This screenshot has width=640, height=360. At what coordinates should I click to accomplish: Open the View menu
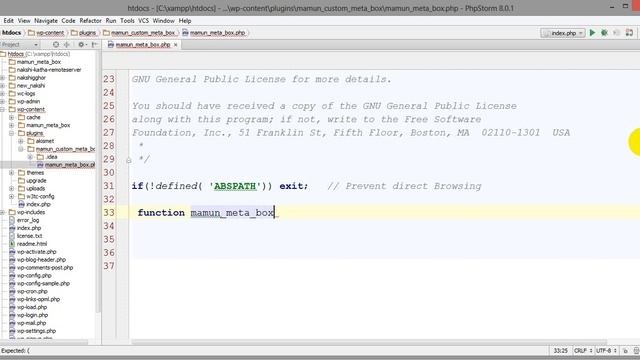24,20
